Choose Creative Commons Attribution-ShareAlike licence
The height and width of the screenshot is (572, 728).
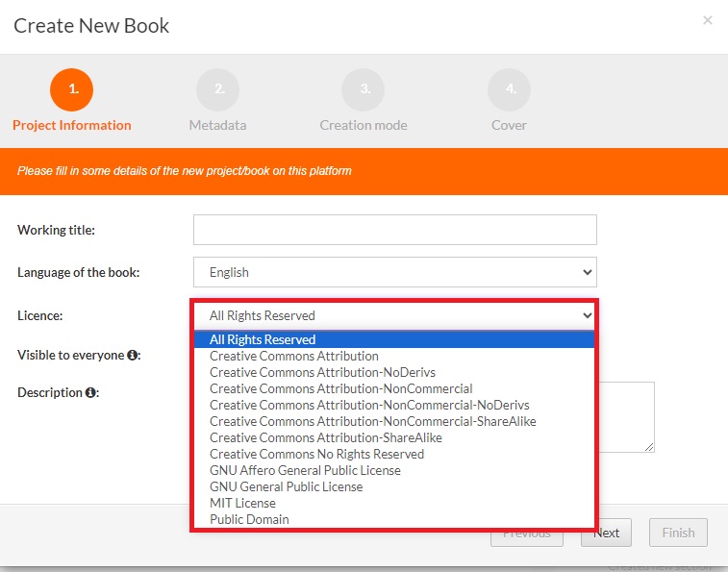click(x=325, y=437)
